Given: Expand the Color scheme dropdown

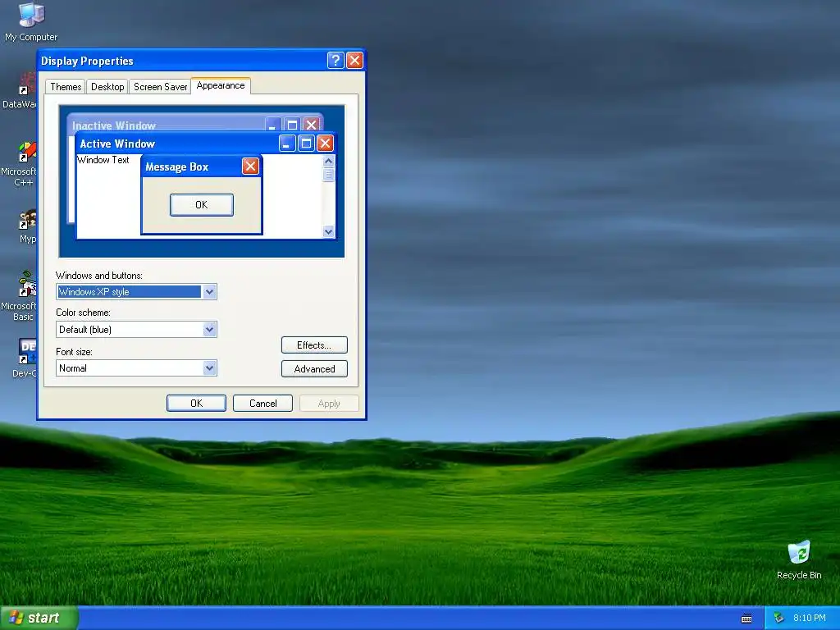Looking at the screenshot, I should coord(209,330).
